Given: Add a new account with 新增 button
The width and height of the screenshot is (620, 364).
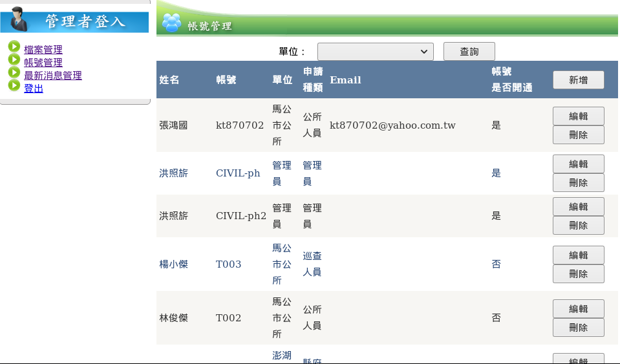Looking at the screenshot, I should coord(578,80).
